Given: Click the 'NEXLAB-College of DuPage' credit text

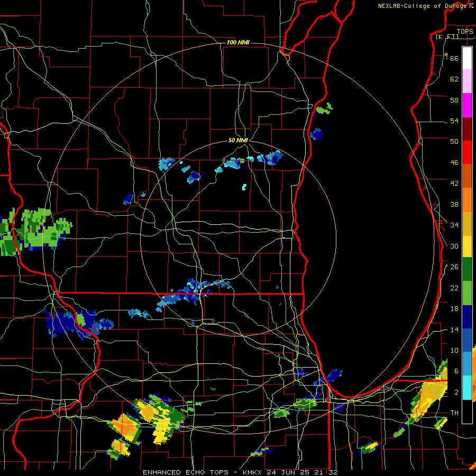Looking at the screenshot, I should click(423, 6).
